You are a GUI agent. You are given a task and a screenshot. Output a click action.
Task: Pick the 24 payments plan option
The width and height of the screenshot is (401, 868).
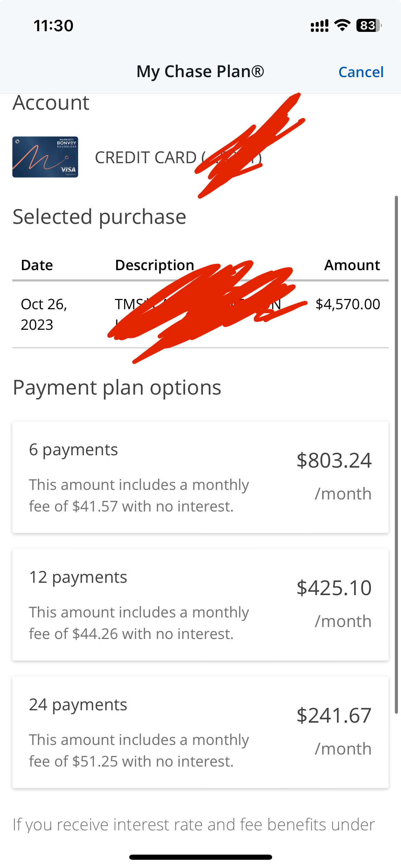tap(200, 732)
